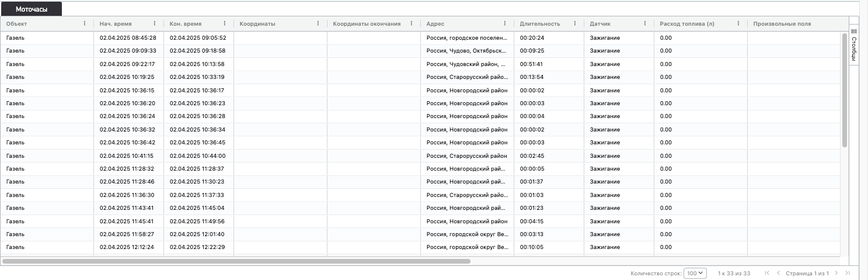Select end time 02.04.2025 10:36:34
This screenshot has width=868, height=280.
(197, 129)
